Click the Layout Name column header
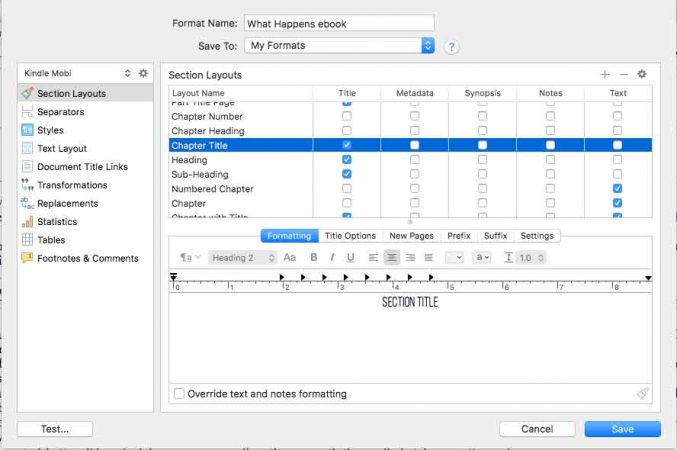 pyautogui.click(x=240, y=93)
